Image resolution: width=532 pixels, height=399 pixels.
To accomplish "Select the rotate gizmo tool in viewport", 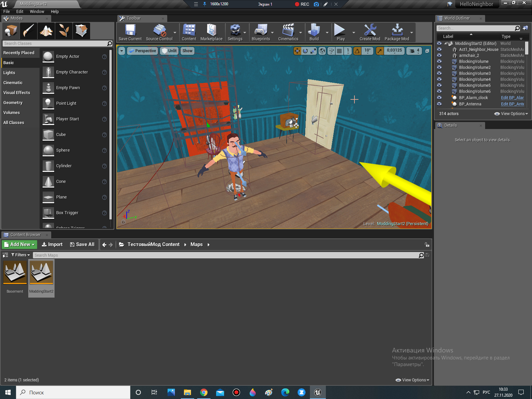I will 305,51.
